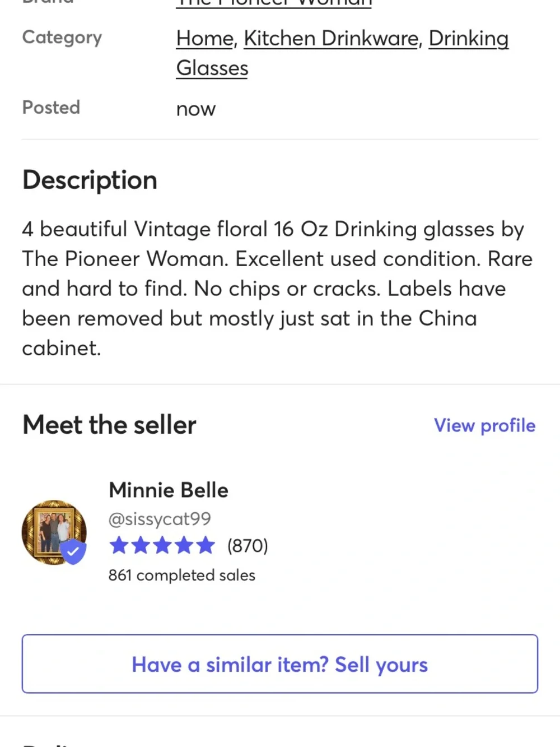Click View profile link
Viewport: 560px width, 747px height.
(x=485, y=425)
